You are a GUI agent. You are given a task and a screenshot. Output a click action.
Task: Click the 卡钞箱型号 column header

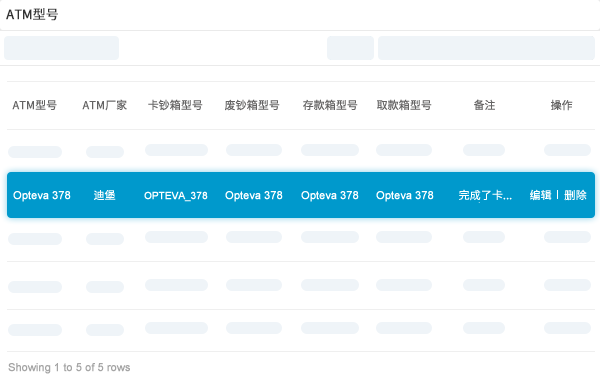pos(175,105)
